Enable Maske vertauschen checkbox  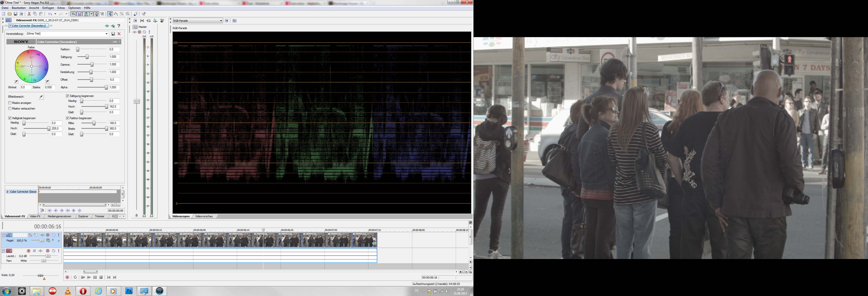click(x=10, y=109)
